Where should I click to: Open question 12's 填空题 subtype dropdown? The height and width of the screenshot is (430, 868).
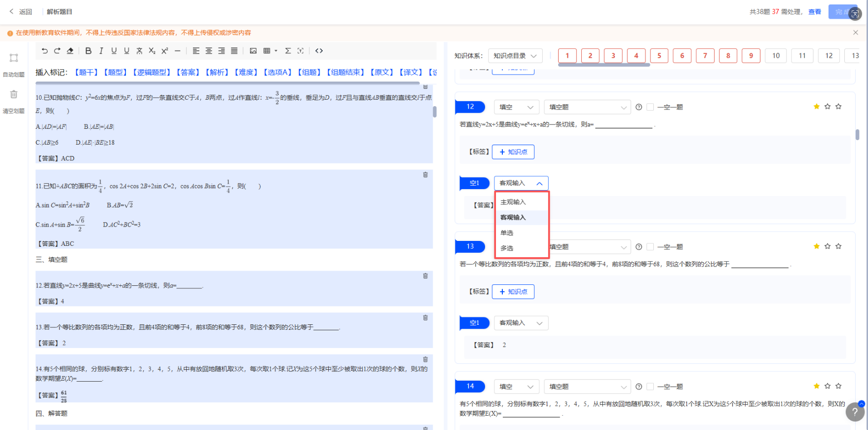tap(587, 107)
